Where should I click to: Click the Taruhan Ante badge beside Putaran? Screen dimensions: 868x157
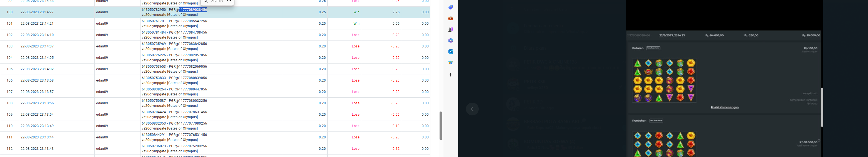tap(653, 48)
